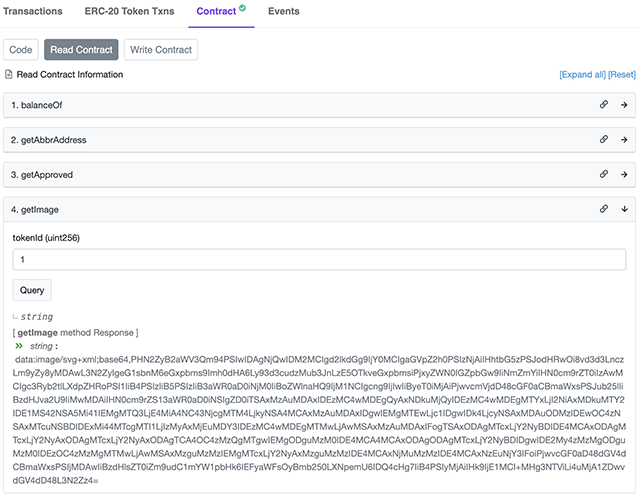Screen dimensions: 640x499
Task: Select the Contract tab
Action: pos(221,11)
